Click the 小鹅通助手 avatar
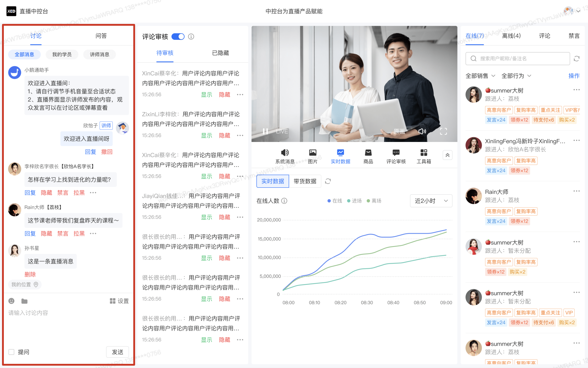Viewport: 588px width, 368px height. coord(15,73)
